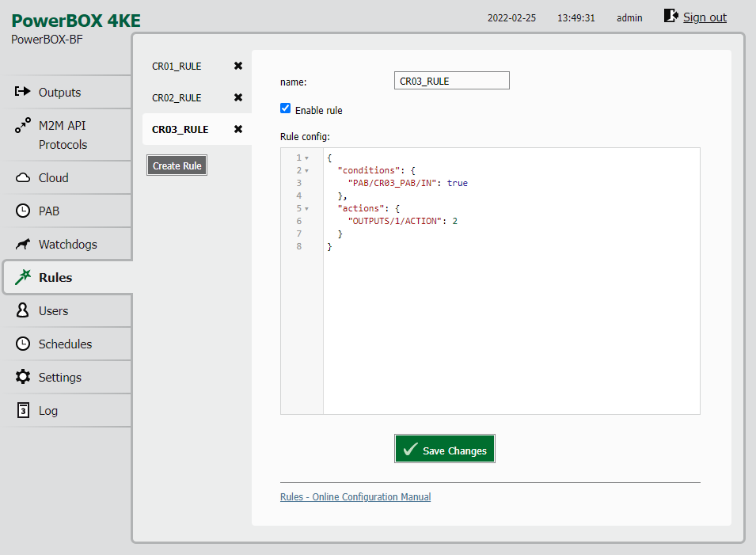Delete CR03_RULE with its X button
This screenshot has width=756, height=555.
238,129
